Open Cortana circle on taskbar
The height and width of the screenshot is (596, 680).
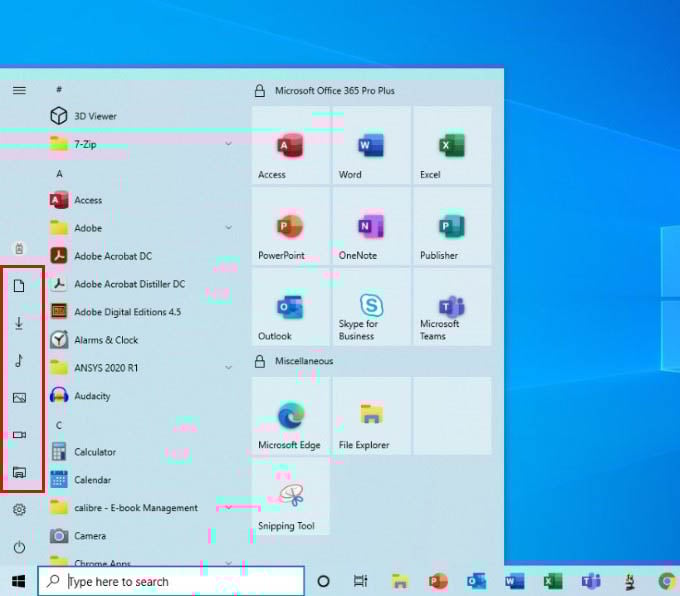coord(324,581)
